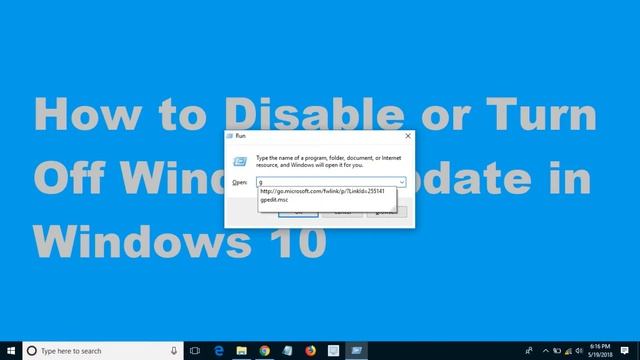Open Task View from the taskbar

click(195, 351)
